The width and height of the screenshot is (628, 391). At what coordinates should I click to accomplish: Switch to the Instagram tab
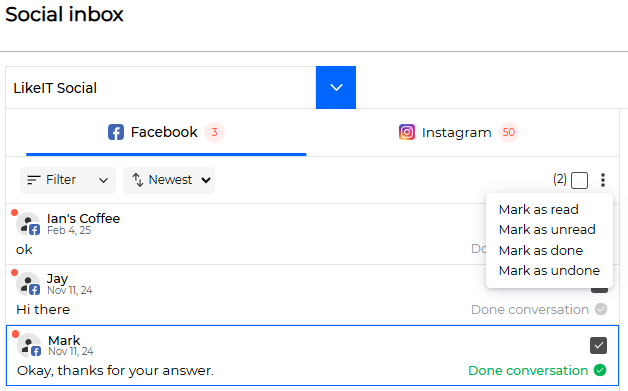point(459,132)
